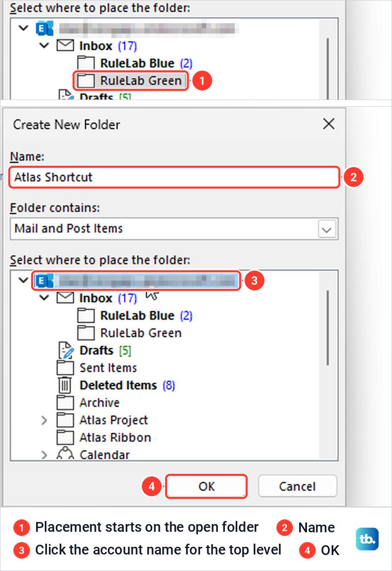Select the Sent Items folder

(x=108, y=368)
